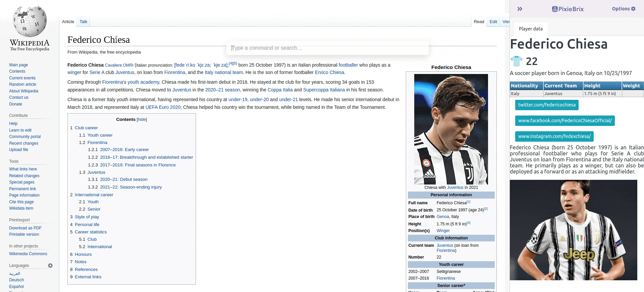The height and width of the screenshot is (292, 644).
Task: Click Chiesa's Jeep jersey photo in sidebar
Action: [573, 230]
